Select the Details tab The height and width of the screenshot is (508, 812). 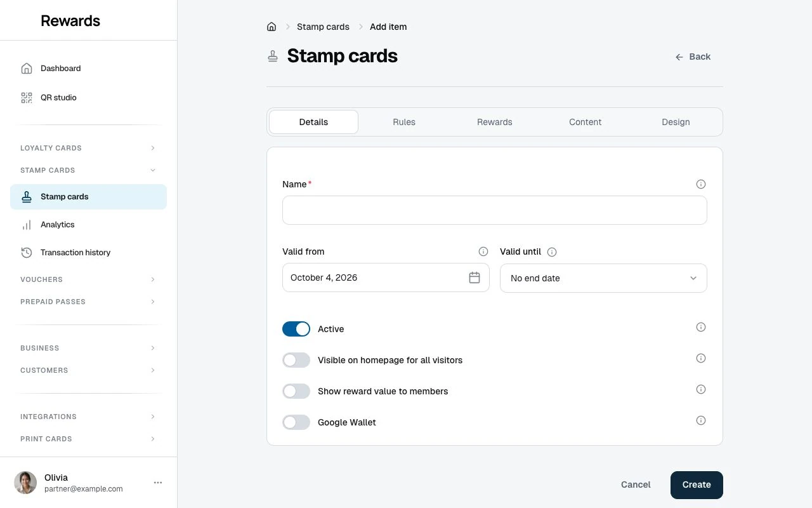(313, 122)
